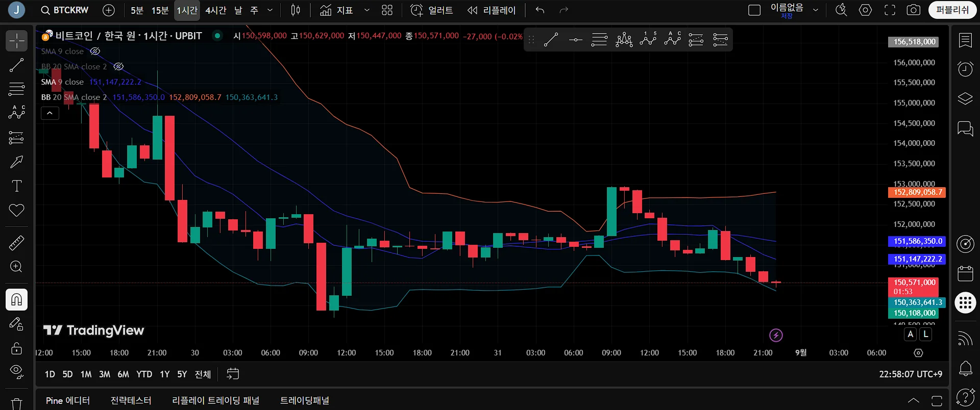The width and height of the screenshot is (980, 410).
Task: Toggle visibility of hidden SMA 9 indicator
Action: [x=95, y=52]
